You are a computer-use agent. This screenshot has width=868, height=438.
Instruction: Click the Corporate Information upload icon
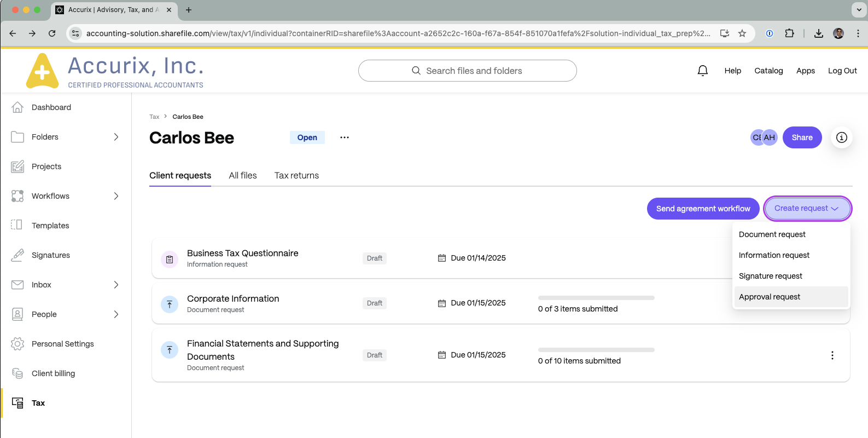170,304
